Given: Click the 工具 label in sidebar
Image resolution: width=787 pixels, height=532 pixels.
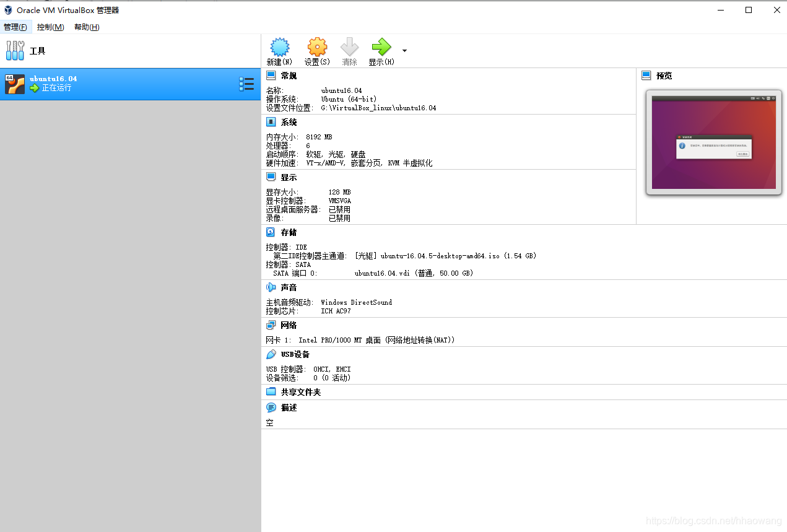Looking at the screenshot, I should point(37,51).
